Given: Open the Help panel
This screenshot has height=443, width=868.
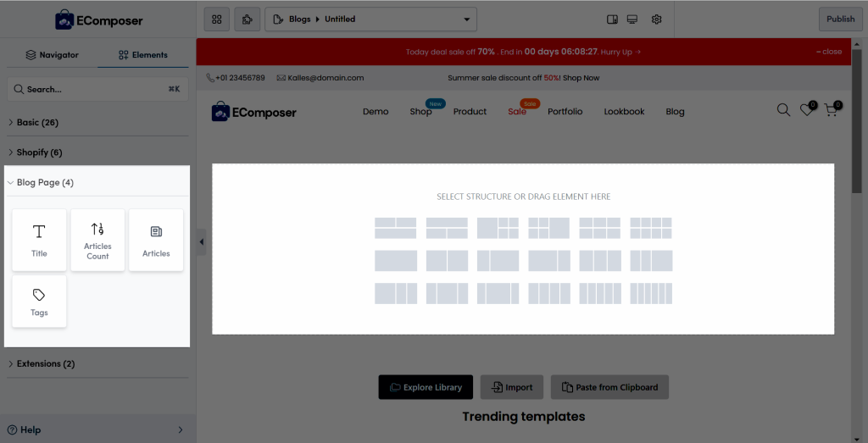Looking at the screenshot, I should point(97,429).
